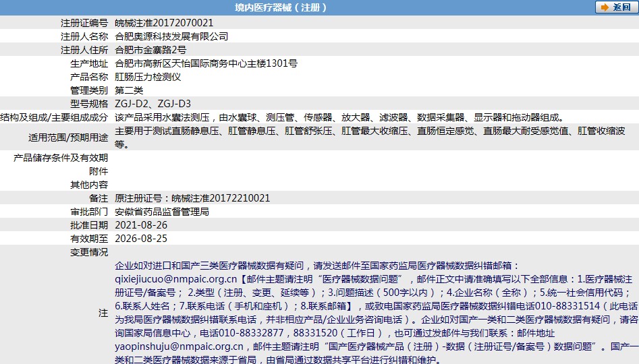Click the 产品储存条件及有效期 label
The image size is (639, 364).
[61, 158]
